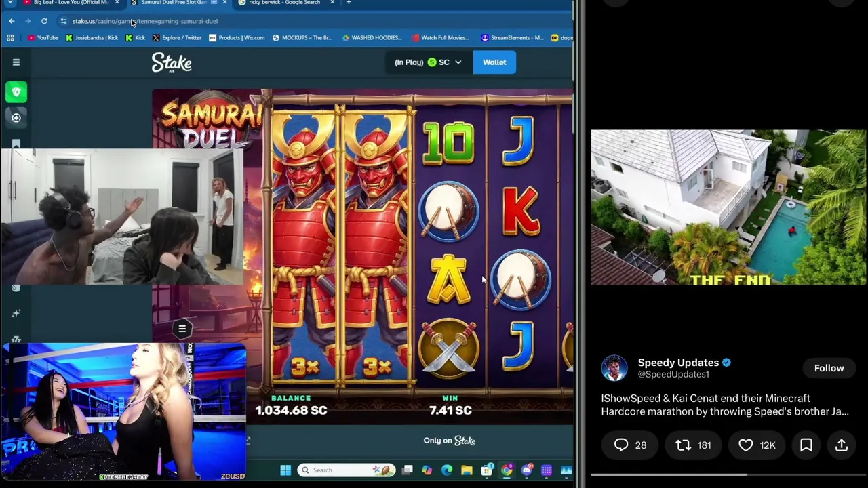Close the Big Loaf - Love You tab
Screen dimensions: 868x488
click(x=117, y=3)
